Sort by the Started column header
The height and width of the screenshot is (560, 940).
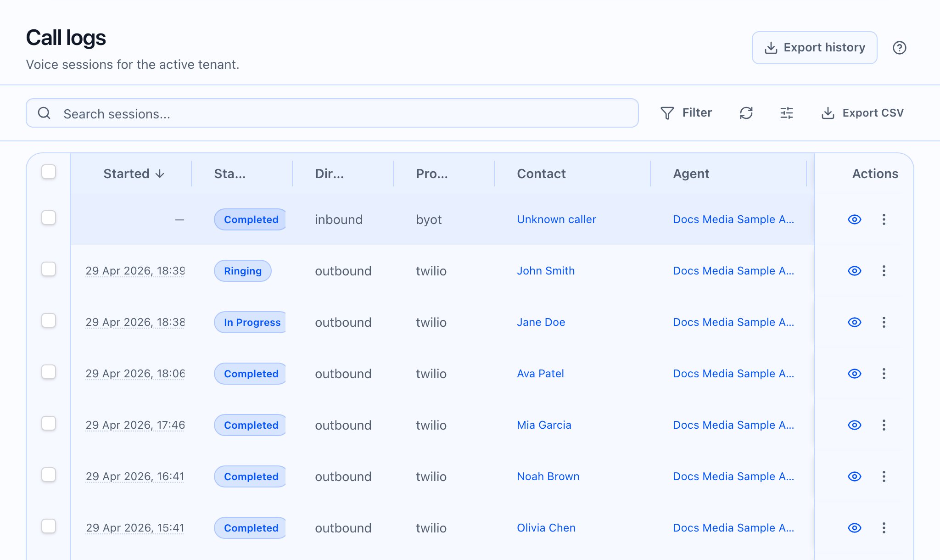[x=134, y=174]
